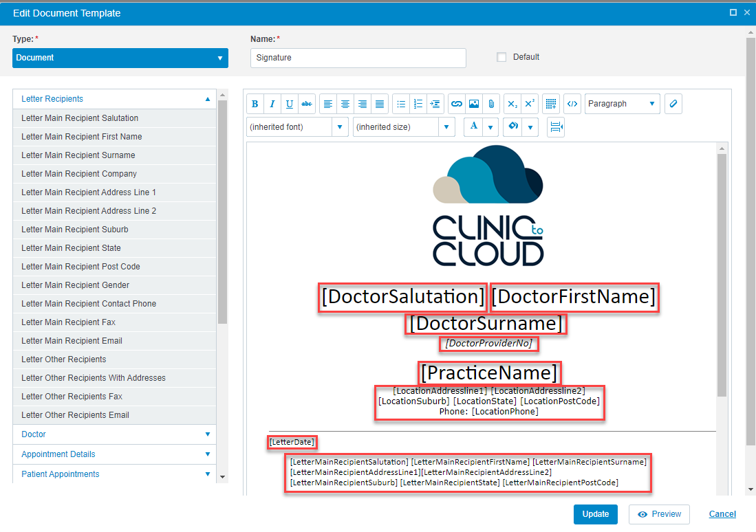This screenshot has width=756, height=532.
Task: Focus the Name input field
Action: pyautogui.click(x=358, y=58)
